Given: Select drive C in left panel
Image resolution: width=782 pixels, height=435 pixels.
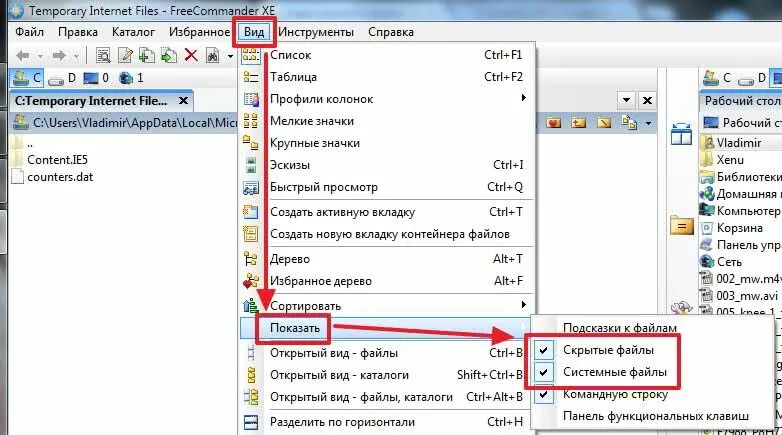Looking at the screenshot, I should click(x=27, y=78).
